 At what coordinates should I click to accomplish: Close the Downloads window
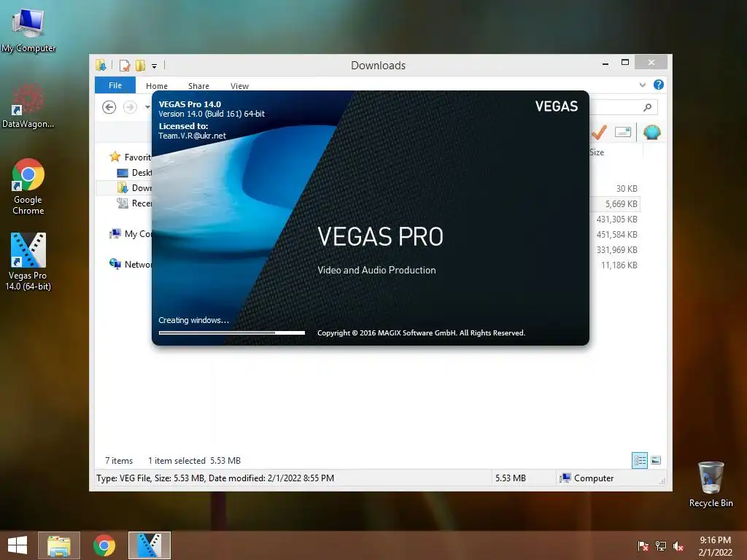point(651,63)
